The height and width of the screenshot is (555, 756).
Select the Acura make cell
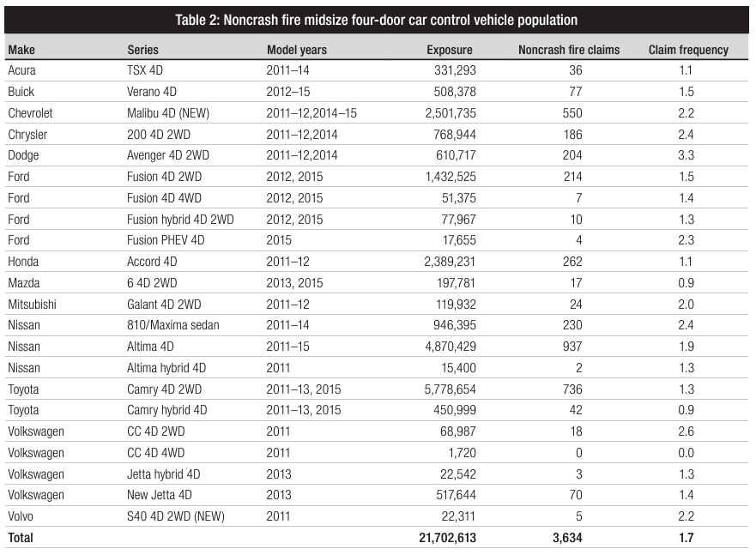click(x=21, y=70)
